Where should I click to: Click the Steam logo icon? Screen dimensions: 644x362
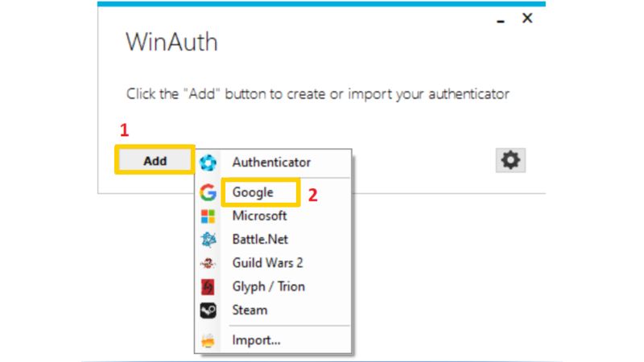tap(208, 311)
